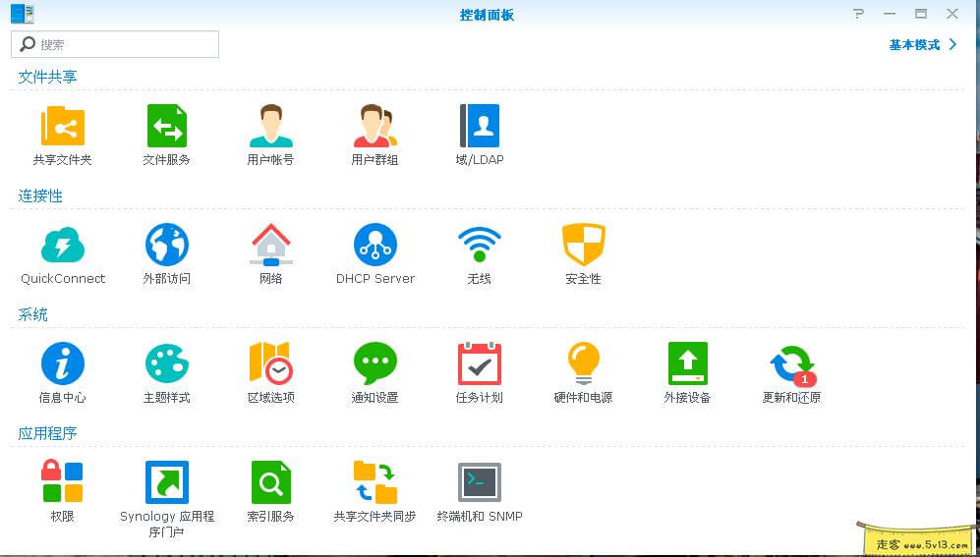Open 域/LDAP settings
The height and width of the screenshot is (557, 980).
click(479, 127)
